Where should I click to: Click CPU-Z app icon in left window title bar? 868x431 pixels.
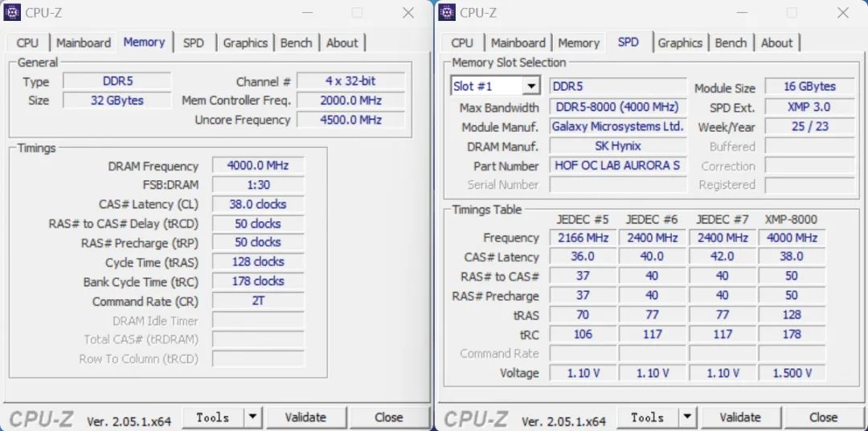pos(11,12)
